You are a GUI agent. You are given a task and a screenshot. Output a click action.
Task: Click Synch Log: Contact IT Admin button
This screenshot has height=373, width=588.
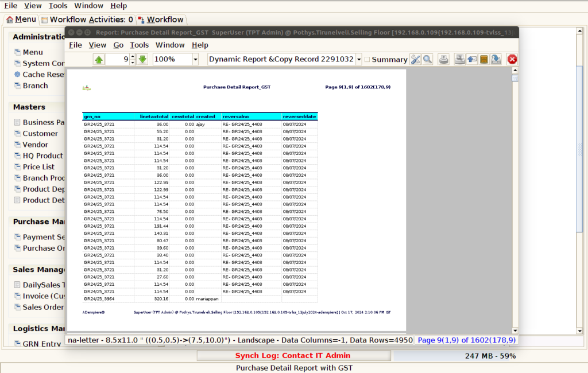pos(293,355)
